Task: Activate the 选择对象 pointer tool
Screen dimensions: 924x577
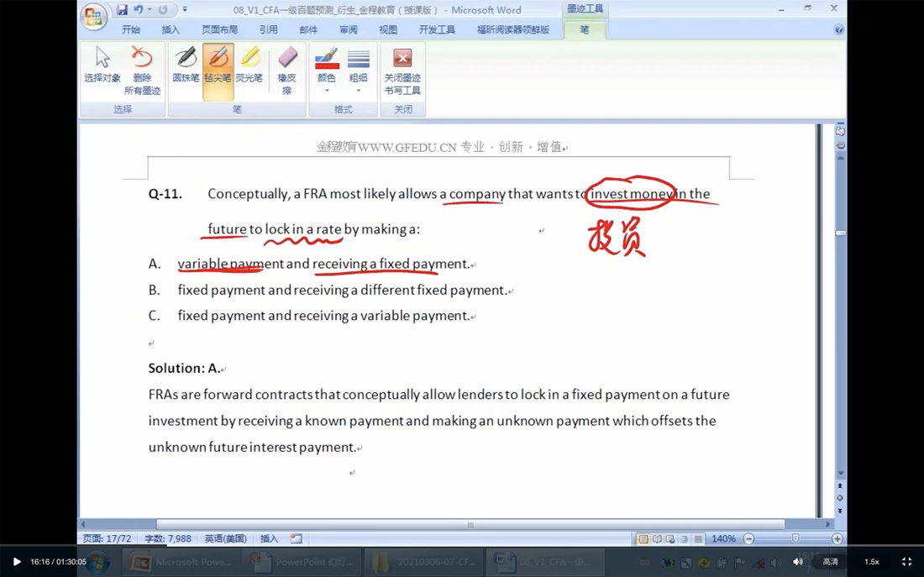Action: (102, 65)
